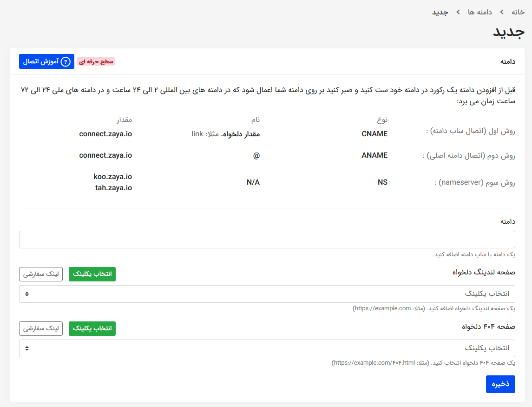
Task: Focus the دامنه text input field
Action: 267,240
